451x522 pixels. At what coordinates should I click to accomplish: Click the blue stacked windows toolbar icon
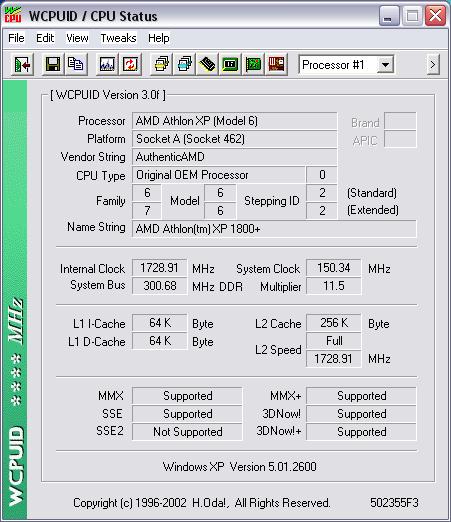coord(184,64)
